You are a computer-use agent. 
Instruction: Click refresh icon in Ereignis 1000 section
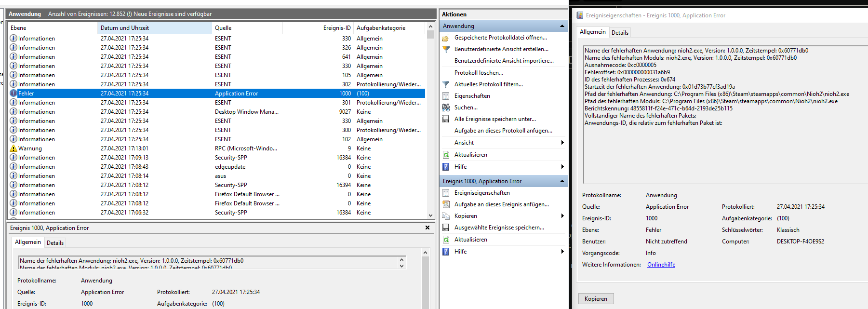(x=446, y=240)
